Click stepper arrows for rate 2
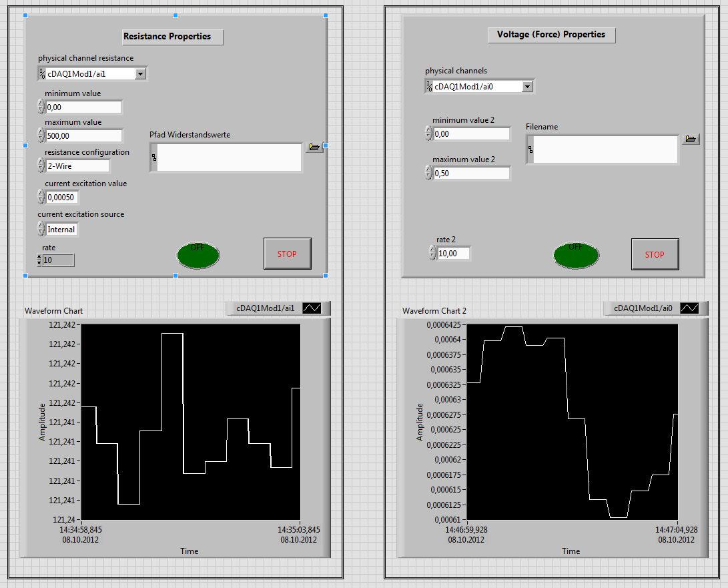Viewport: 728px width, 588px height. [x=432, y=253]
